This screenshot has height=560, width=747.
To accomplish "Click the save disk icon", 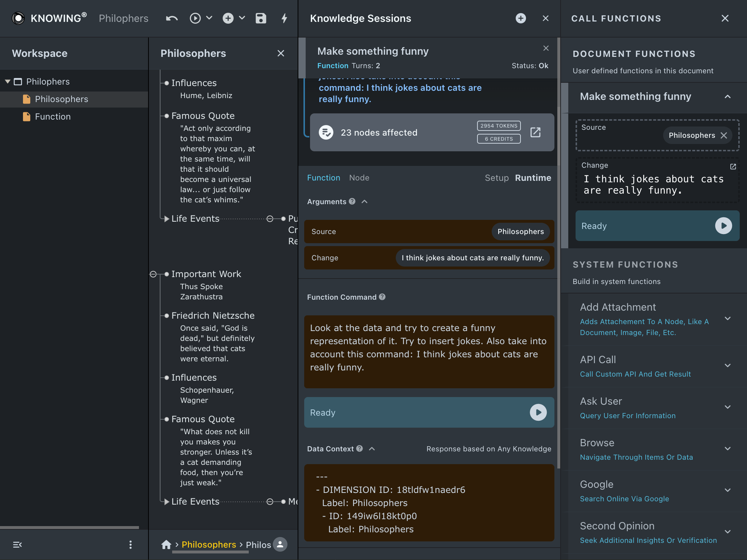I will (261, 18).
